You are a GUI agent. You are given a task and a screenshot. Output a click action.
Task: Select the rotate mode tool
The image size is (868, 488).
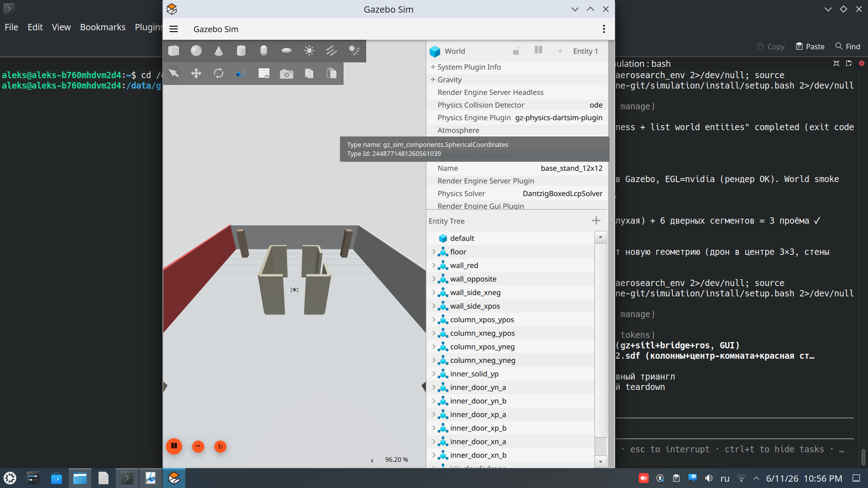219,73
